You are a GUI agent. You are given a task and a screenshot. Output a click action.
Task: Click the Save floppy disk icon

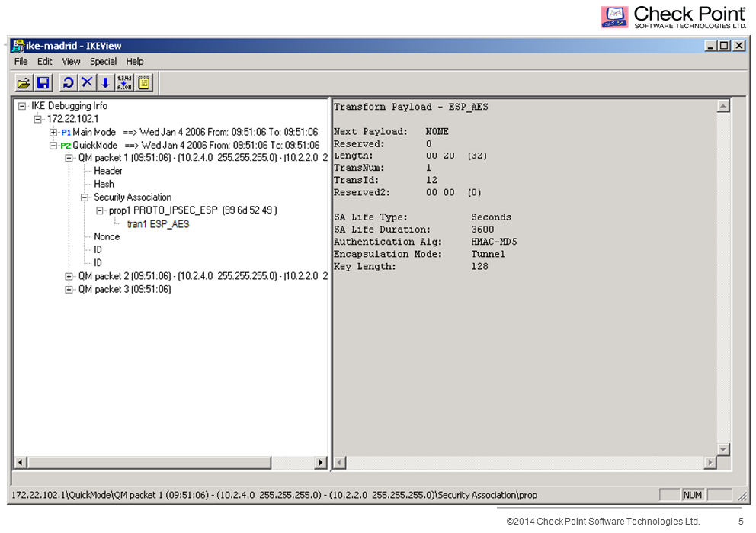point(43,82)
